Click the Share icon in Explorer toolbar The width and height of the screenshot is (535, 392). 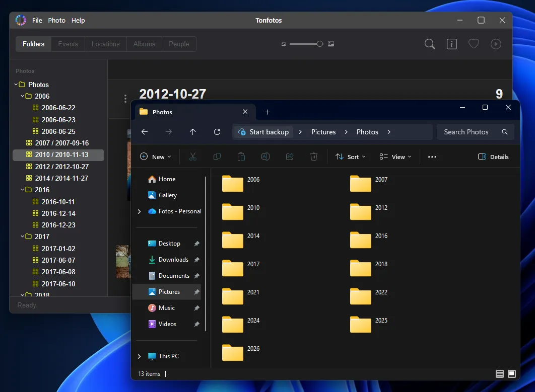[290, 157]
